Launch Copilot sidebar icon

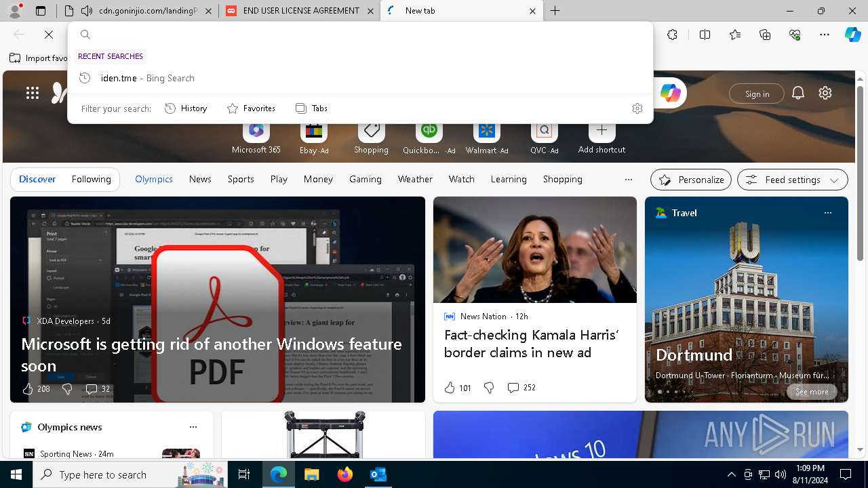pos(852,35)
